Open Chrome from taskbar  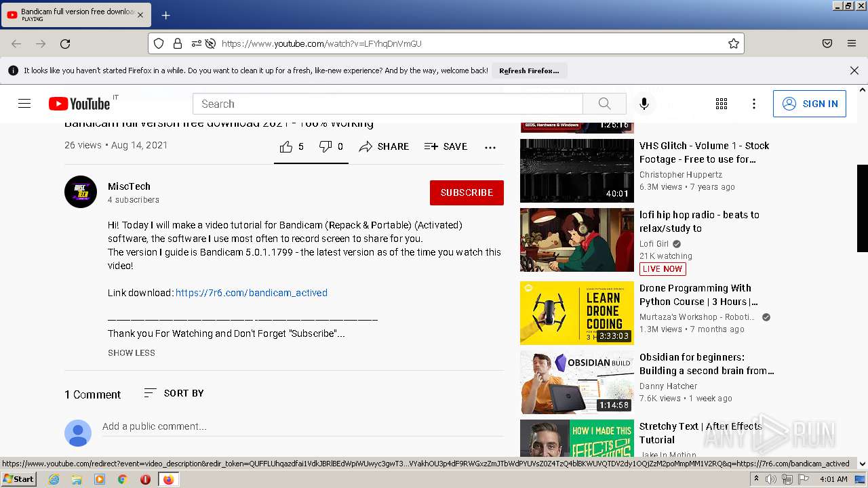tap(123, 479)
